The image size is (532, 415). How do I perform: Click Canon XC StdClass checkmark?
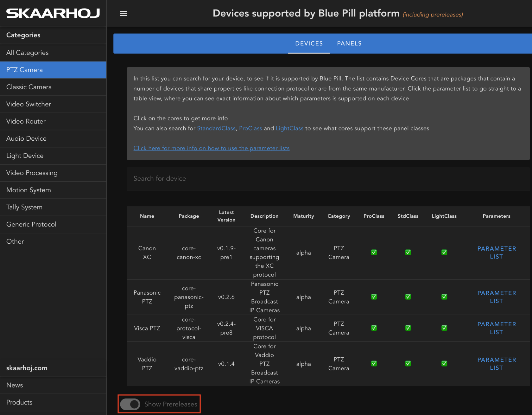click(408, 252)
